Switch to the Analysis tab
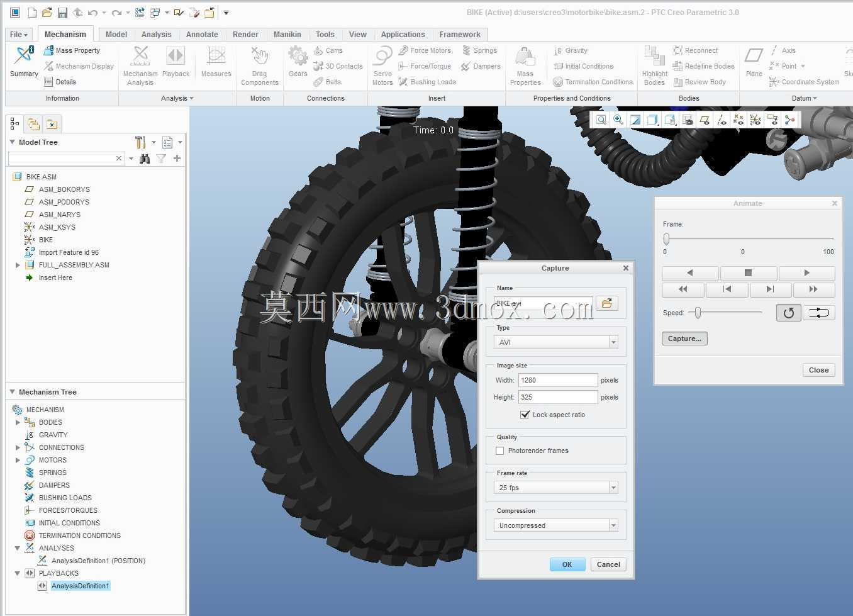This screenshot has height=616, width=853. click(x=156, y=35)
